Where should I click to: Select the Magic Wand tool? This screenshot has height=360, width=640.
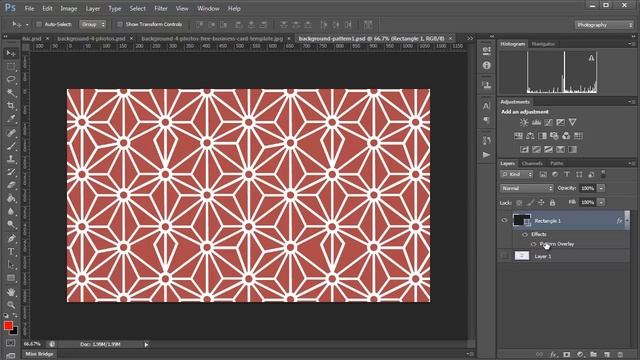11,93
